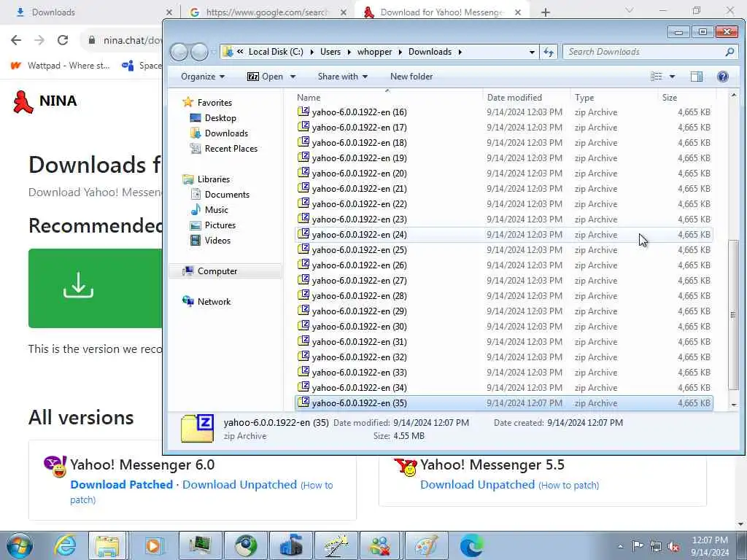Click the search magnifier in Search Downloads
Image resolution: width=747 pixels, height=560 pixels.
click(x=729, y=52)
